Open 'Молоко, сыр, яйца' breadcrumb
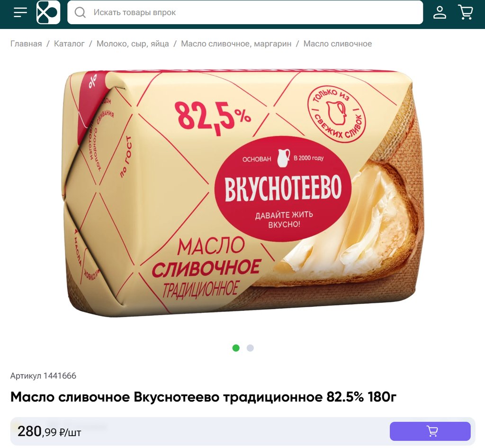The height and width of the screenshot is (448, 485). (x=133, y=44)
